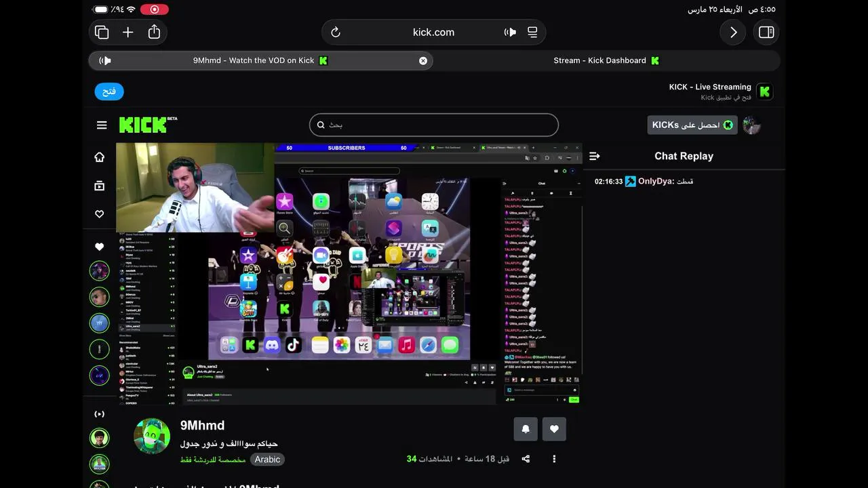The width and height of the screenshot is (868, 488).
Task: Click the live broadcast sidebar icon
Action: (100, 414)
